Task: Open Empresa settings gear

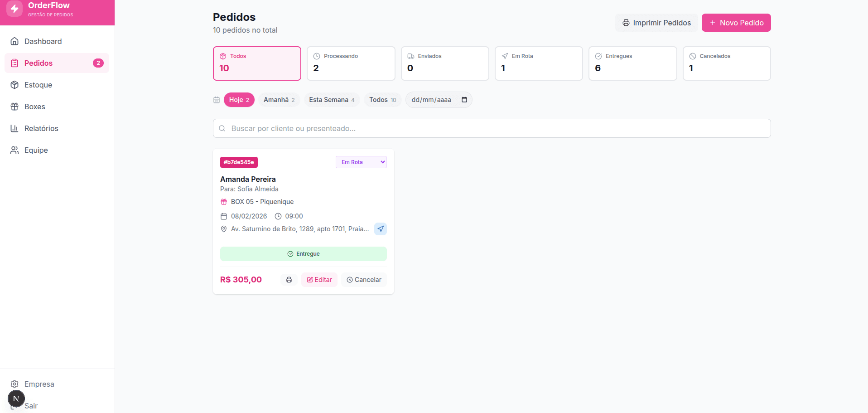Action: (39, 384)
